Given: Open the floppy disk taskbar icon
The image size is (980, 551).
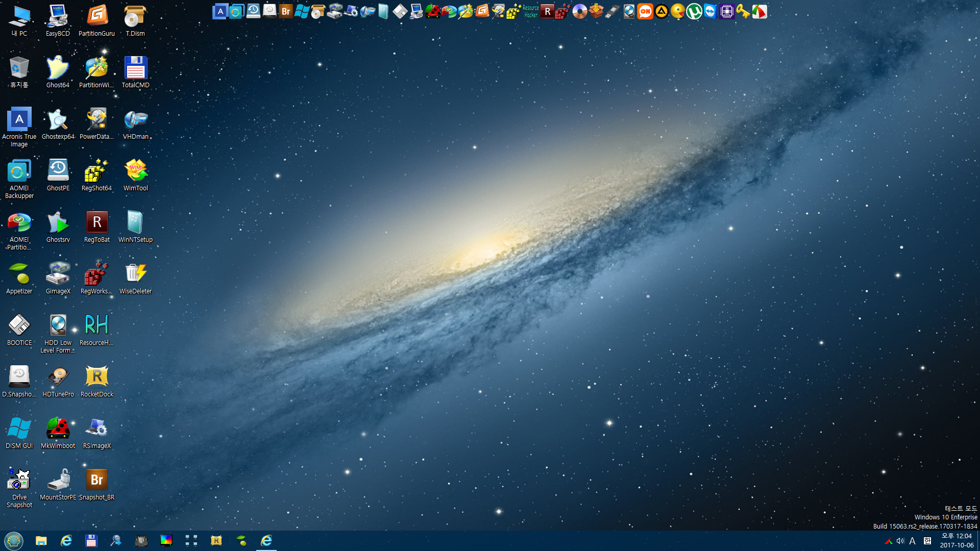Looking at the screenshot, I should tap(91, 541).
